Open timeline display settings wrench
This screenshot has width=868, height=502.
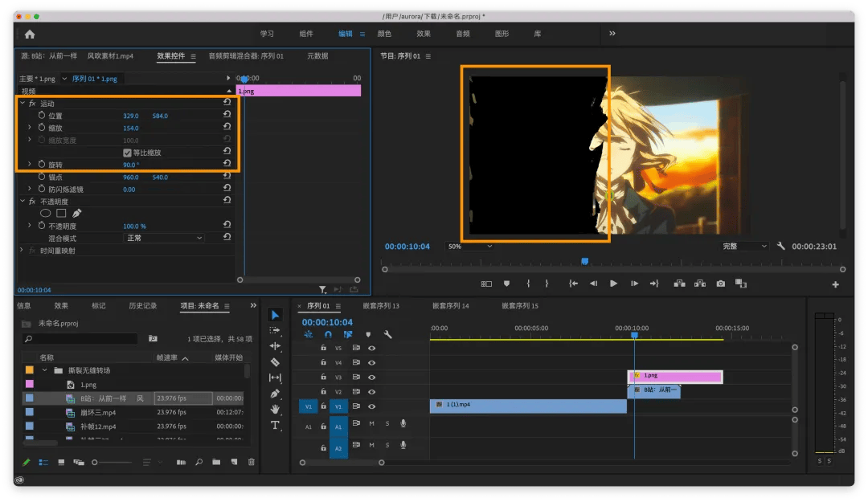click(388, 334)
